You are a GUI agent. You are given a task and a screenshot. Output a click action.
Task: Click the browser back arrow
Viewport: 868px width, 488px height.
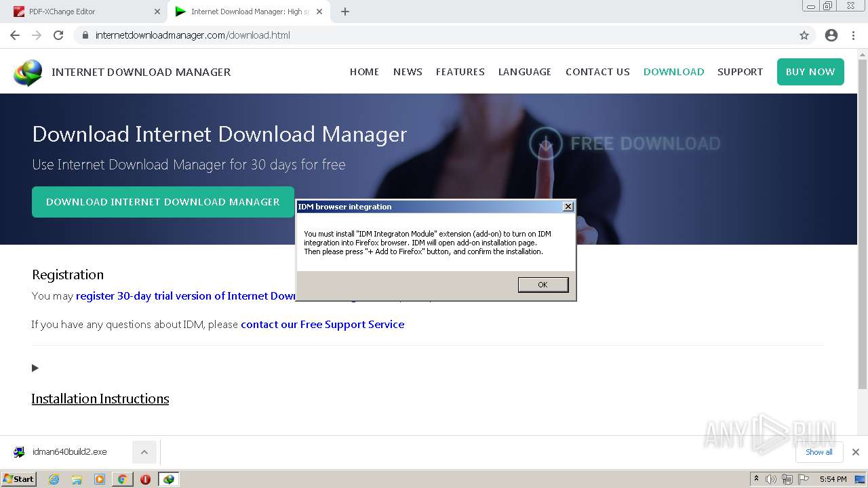click(x=15, y=35)
